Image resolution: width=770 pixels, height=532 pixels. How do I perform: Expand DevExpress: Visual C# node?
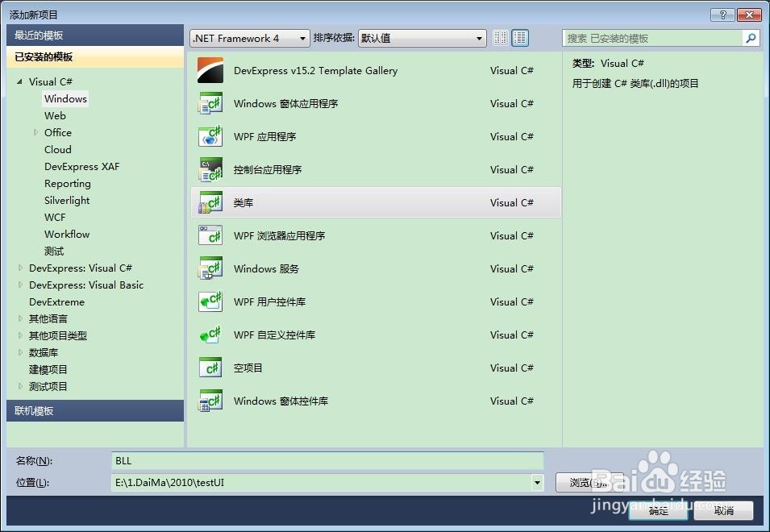(x=20, y=268)
